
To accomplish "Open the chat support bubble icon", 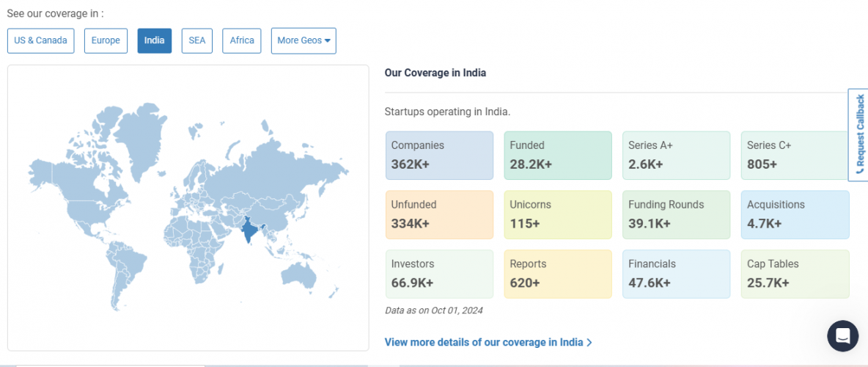I will pos(842,336).
